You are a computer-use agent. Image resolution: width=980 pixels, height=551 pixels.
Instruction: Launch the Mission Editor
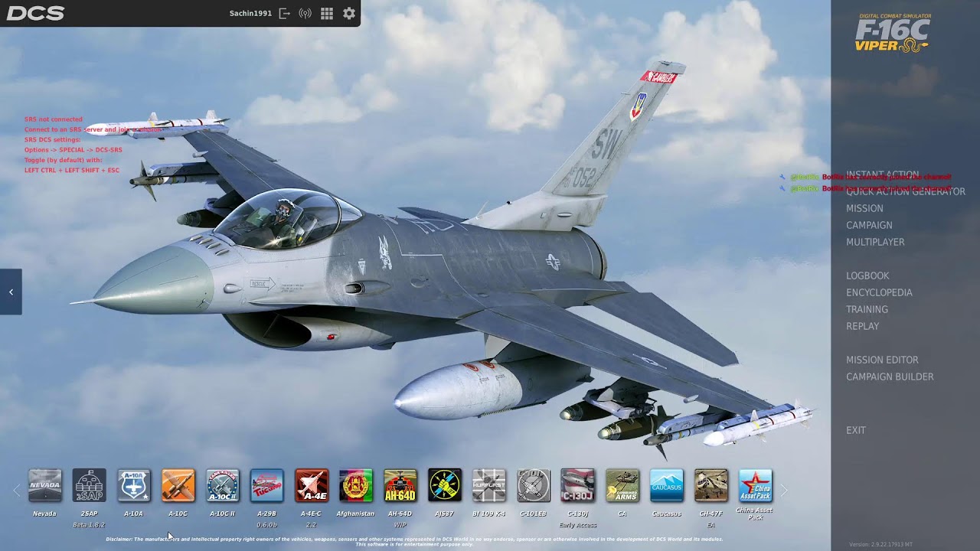point(882,360)
